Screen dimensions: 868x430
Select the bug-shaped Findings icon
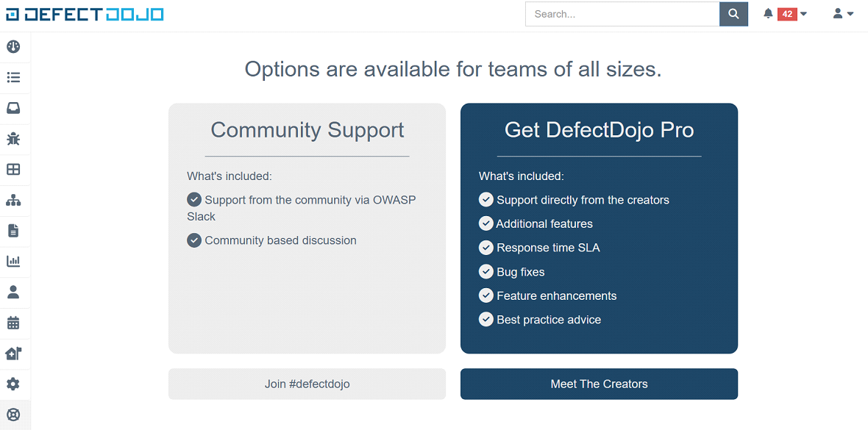(x=15, y=139)
